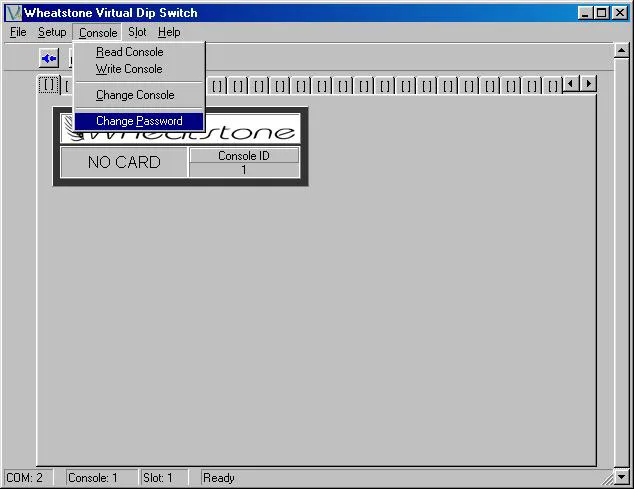634x489 pixels.
Task: Maximize the Wheatstone Virtual Dip Switch window
Action: click(x=601, y=13)
